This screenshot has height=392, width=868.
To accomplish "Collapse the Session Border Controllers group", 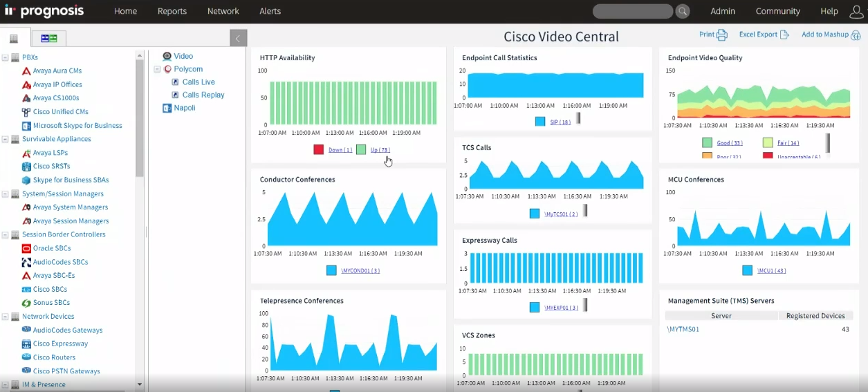I will [6, 235].
